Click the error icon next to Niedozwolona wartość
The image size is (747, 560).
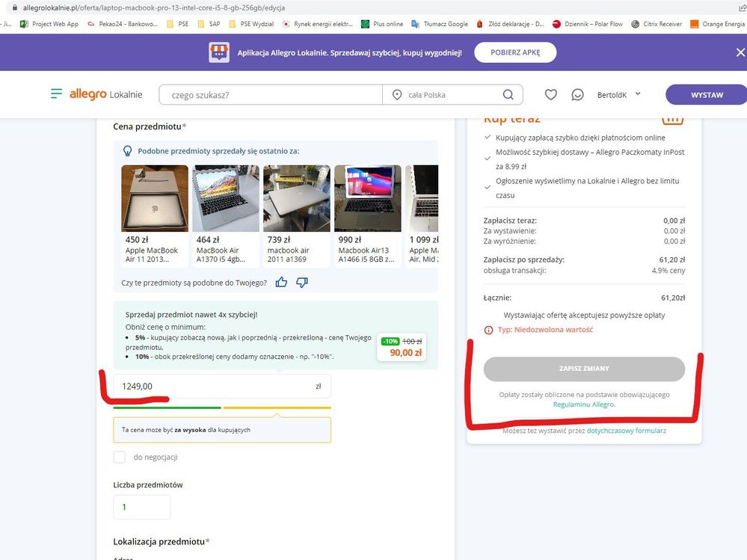(488, 330)
